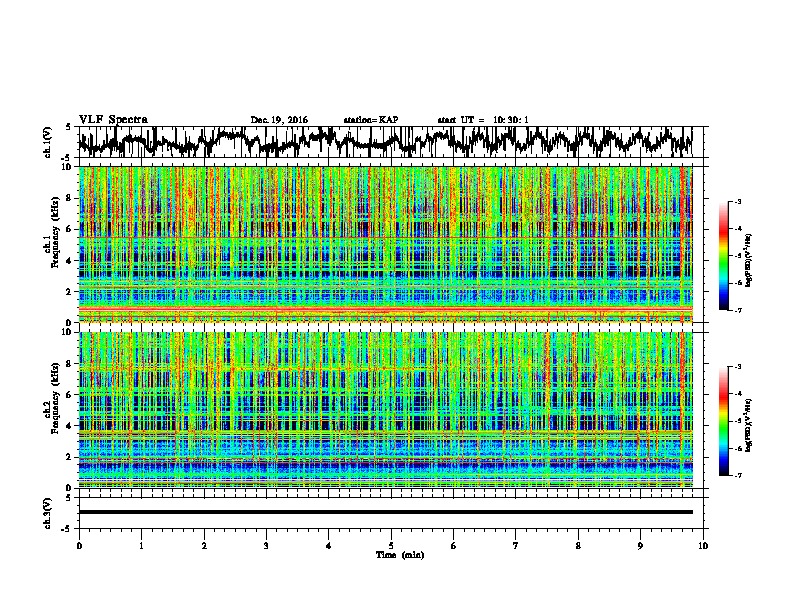Click the ch.1 spectrogram color bar
792x612 pixels.
tap(723, 256)
